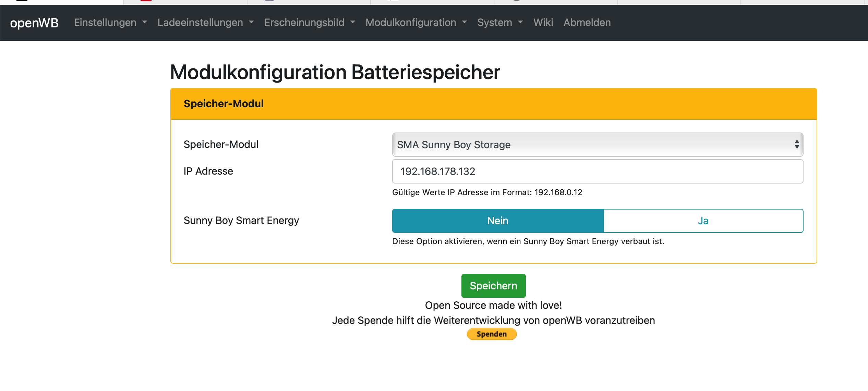
Task: Open the SMA Sunny Boy Storage select box
Action: coord(597,144)
